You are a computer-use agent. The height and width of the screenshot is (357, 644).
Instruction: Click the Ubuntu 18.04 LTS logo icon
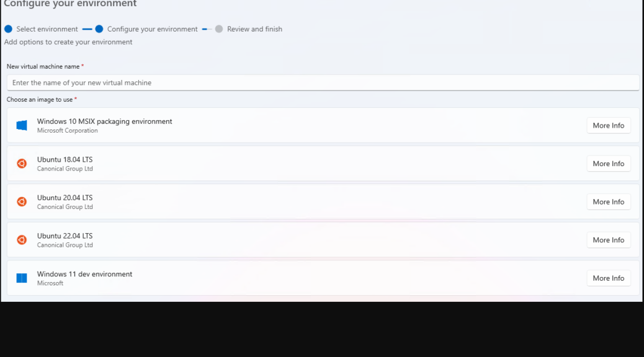click(22, 164)
